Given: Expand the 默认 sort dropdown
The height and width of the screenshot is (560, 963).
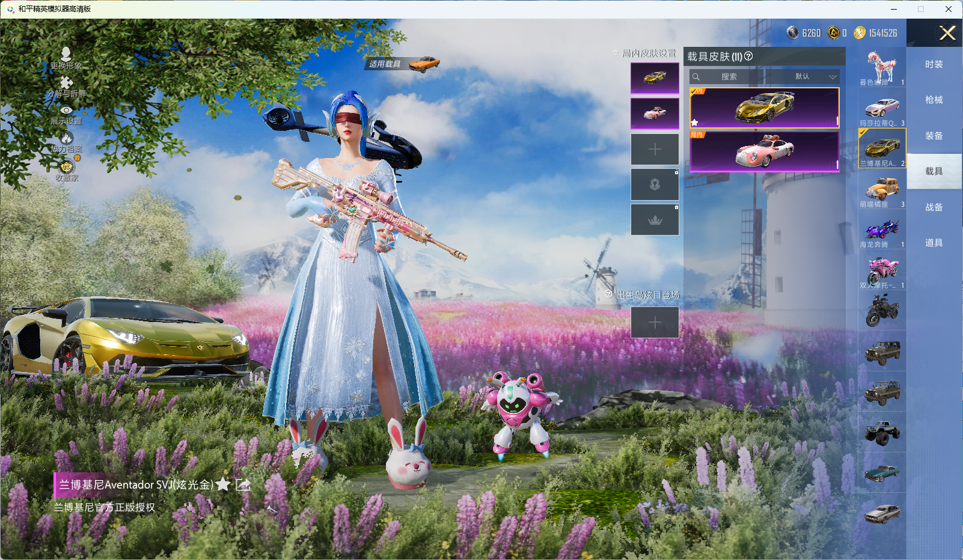Looking at the screenshot, I should point(815,76).
